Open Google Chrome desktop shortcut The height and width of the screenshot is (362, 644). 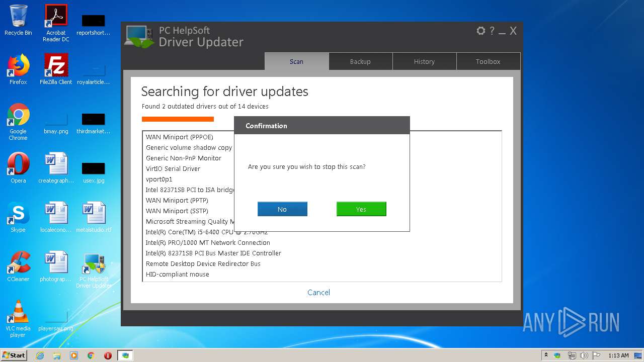tap(18, 122)
